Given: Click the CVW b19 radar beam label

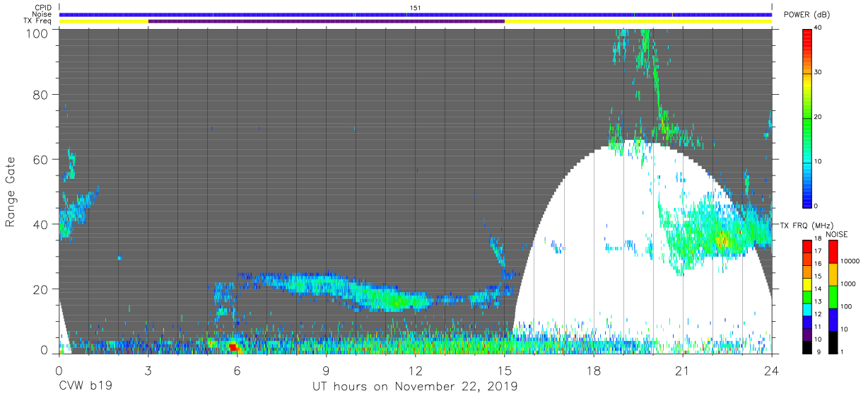Looking at the screenshot, I should pos(86,386).
